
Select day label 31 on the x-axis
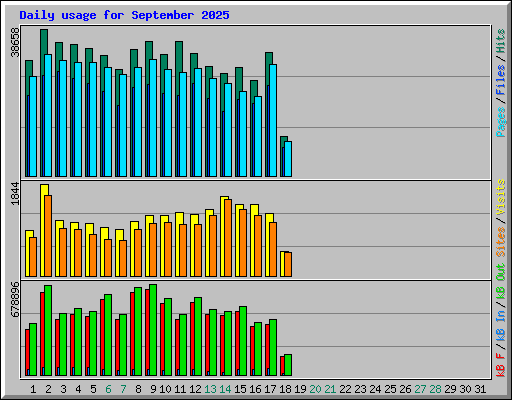(x=480, y=389)
